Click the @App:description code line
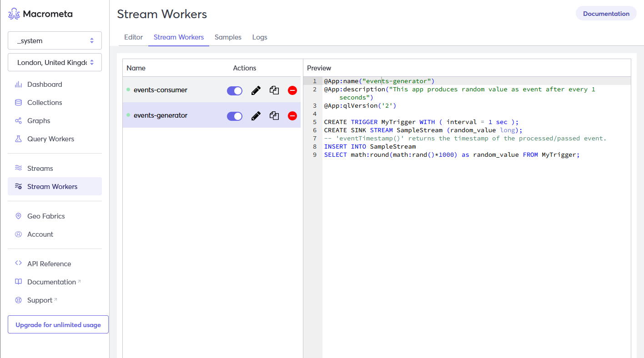Screen dimensions: 644x358 [x=459, y=93]
